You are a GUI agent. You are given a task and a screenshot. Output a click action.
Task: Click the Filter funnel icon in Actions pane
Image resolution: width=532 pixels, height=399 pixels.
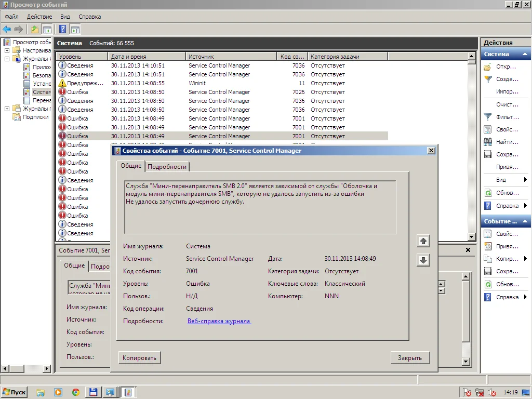(488, 117)
